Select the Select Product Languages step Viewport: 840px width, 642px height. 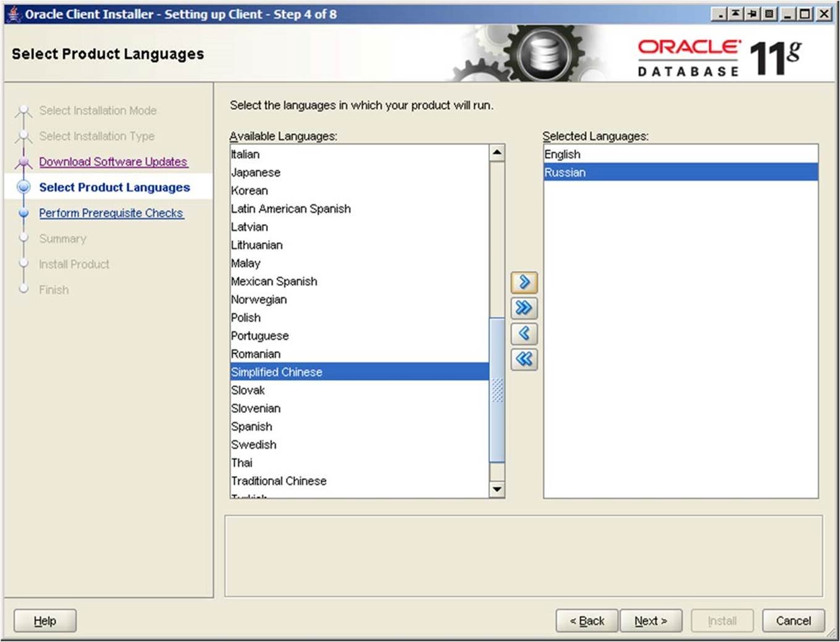point(114,188)
